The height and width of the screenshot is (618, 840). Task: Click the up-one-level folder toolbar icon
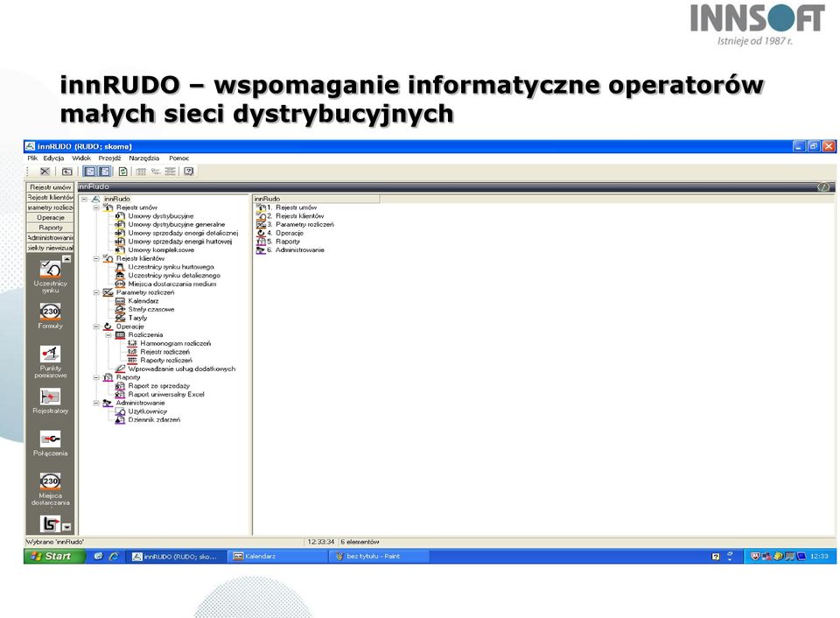click(67, 172)
